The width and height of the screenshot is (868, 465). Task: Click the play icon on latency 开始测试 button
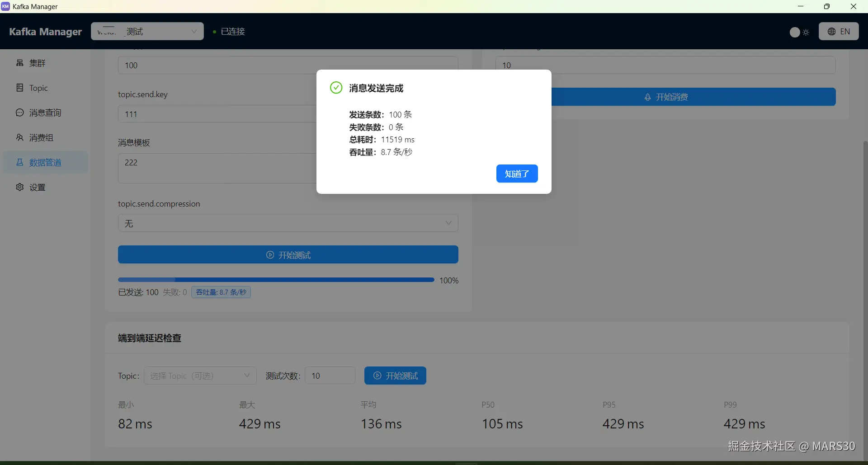pos(377,376)
